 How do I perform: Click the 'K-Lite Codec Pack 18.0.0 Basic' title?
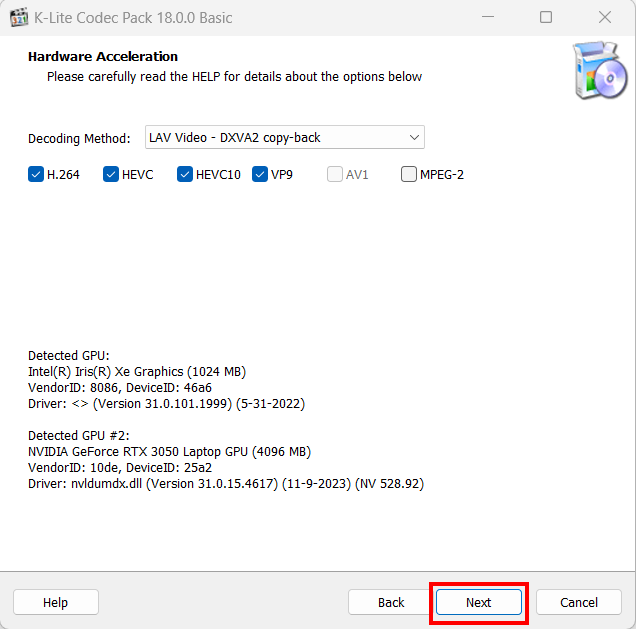point(133,18)
